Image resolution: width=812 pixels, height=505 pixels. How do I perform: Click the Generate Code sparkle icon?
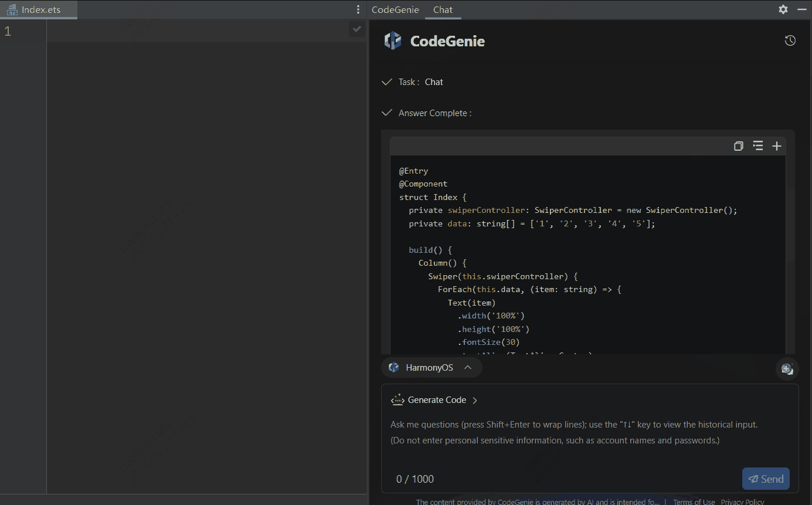(397, 399)
